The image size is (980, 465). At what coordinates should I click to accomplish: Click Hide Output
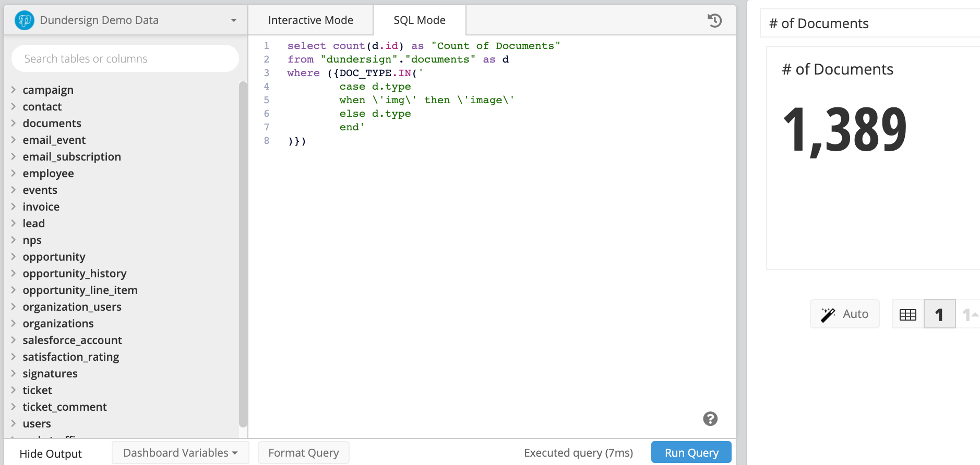coord(51,454)
